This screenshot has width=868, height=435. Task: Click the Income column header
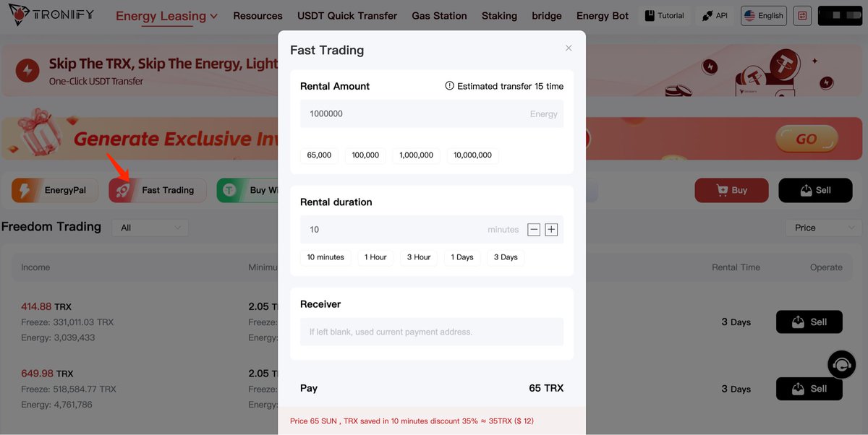pos(35,267)
